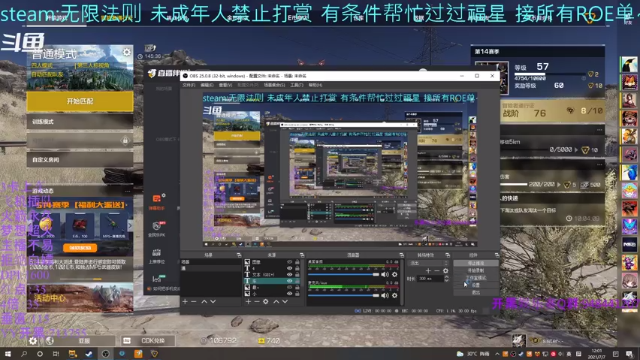Viewport: 640px width, 360px height.
Task: Select the 文本 (GDI+) source row
Action: [272, 275]
